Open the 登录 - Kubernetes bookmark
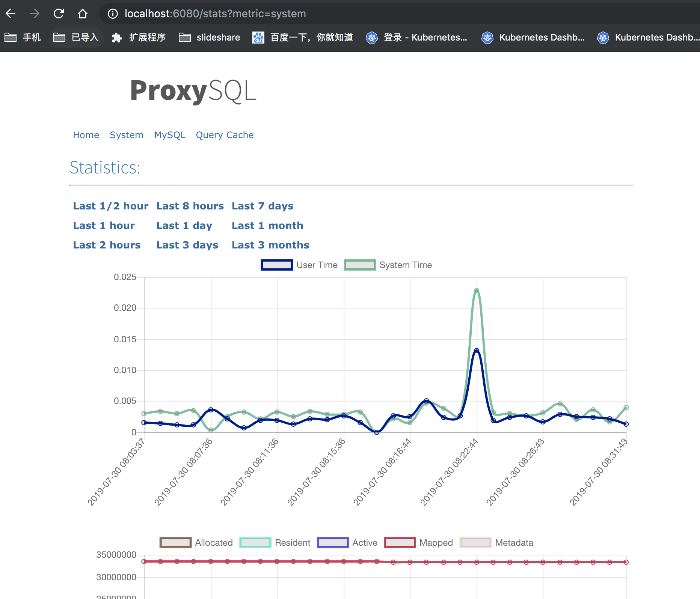The height and width of the screenshot is (599, 700). (x=416, y=38)
